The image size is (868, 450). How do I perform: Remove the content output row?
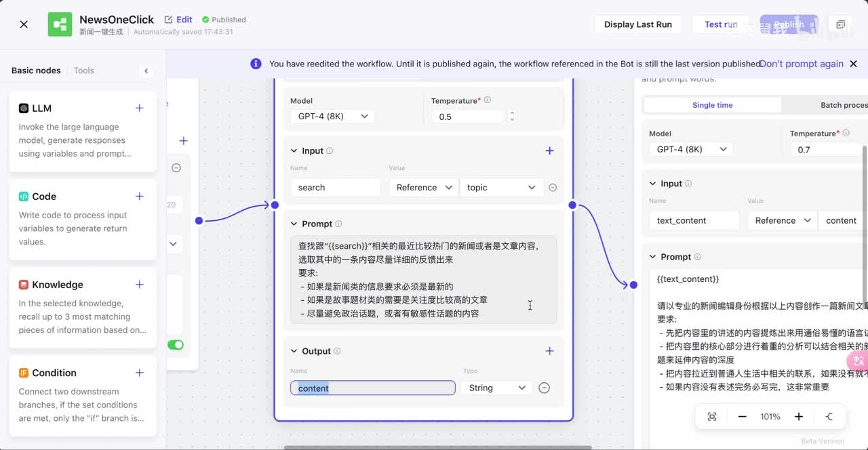[x=544, y=388]
